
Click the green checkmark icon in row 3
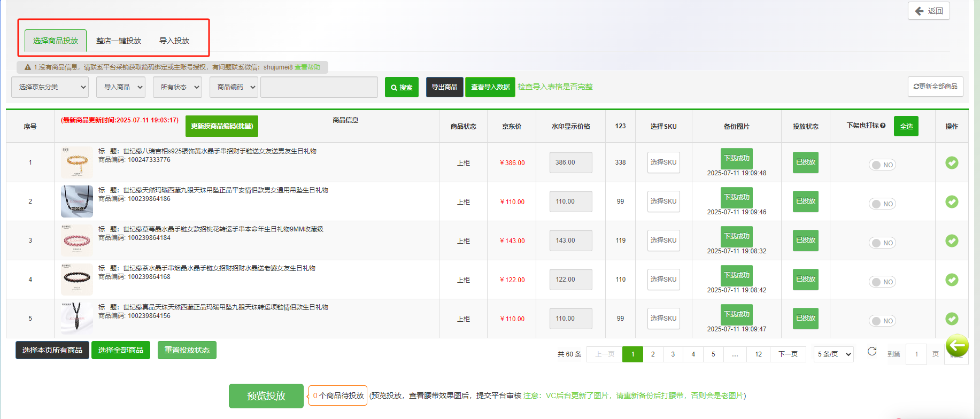click(x=951, y=240)
